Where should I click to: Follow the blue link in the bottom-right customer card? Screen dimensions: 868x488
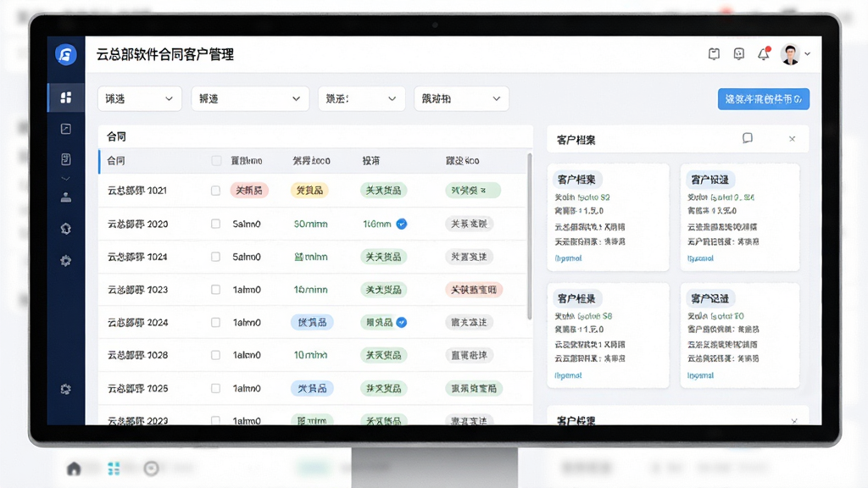click(700, 375)
